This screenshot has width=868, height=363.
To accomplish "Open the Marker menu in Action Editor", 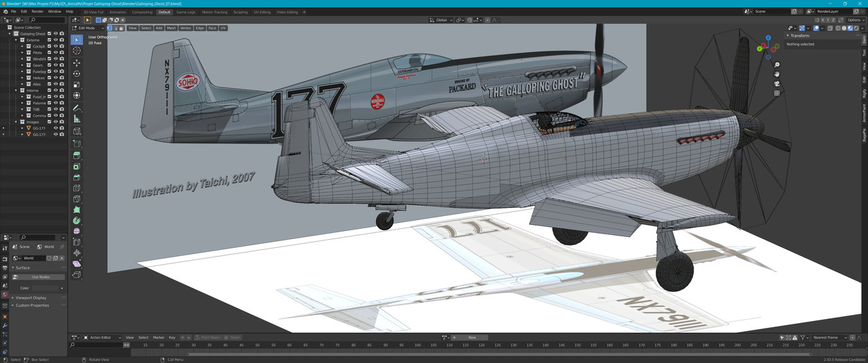I will 159,337.
